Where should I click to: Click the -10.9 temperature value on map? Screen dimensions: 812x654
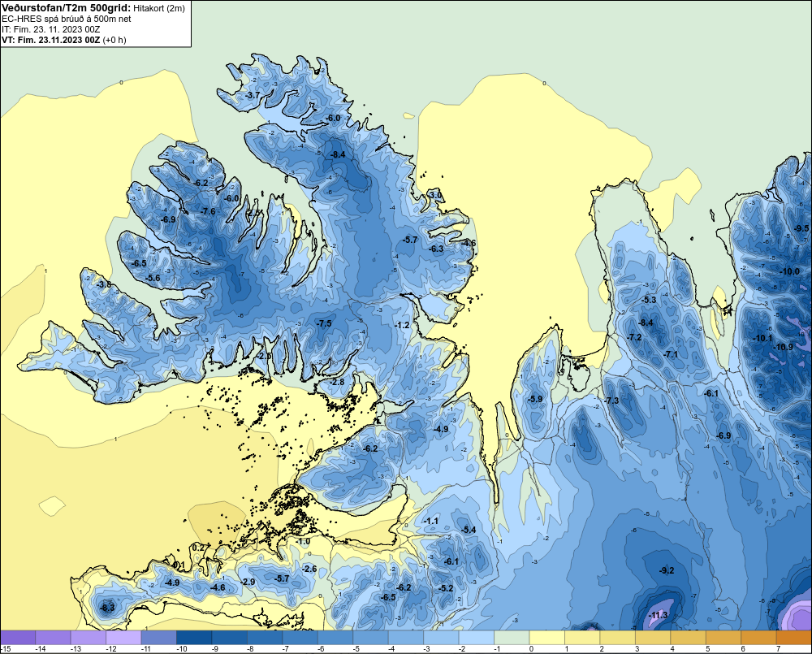pos(783,347)
